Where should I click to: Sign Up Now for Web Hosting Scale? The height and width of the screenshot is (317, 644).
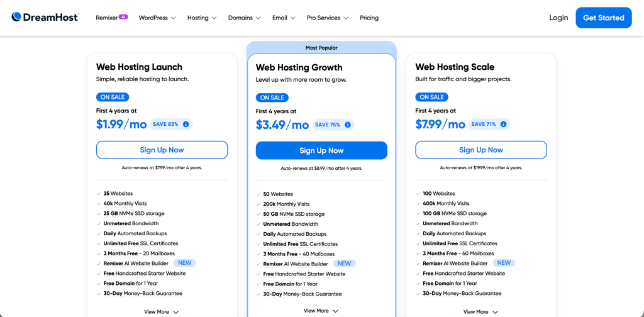(x=481, y=150)
